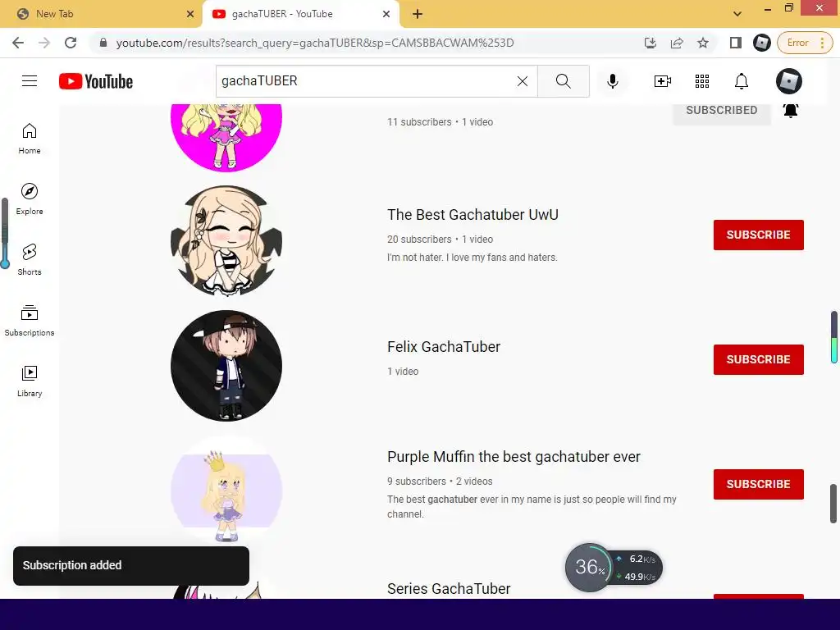840x630 pixels.
Task: Click the Felix GachaTuber avatar
Action: pyautogui.click(x=226, y=366)
